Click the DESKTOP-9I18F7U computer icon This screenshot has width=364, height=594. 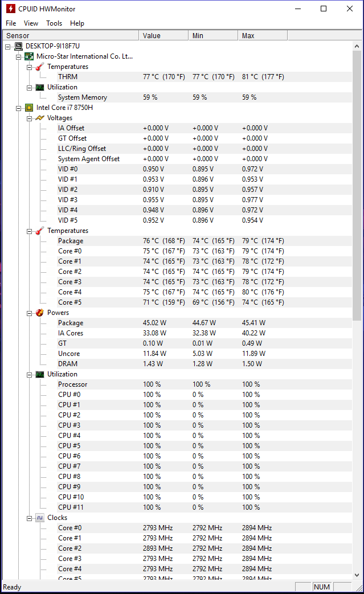click(x=18, y=46)
